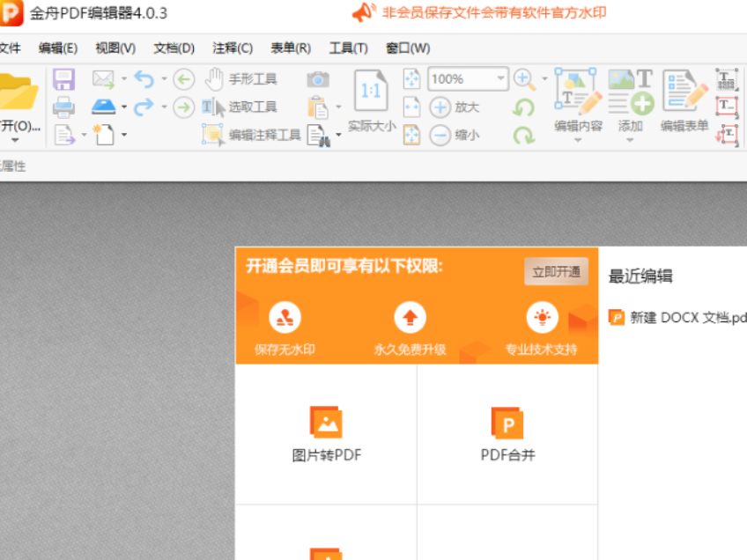Screen dimensions: 747x560
Task: Click the Fit Visible orange-bordered page icon
Action: pos(411,135)
